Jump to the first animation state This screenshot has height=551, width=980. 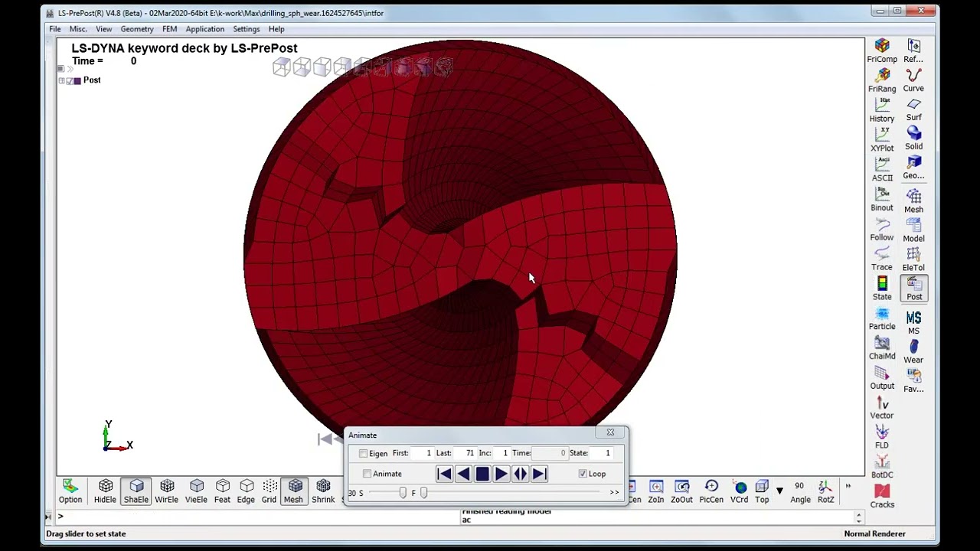point(444,474)
